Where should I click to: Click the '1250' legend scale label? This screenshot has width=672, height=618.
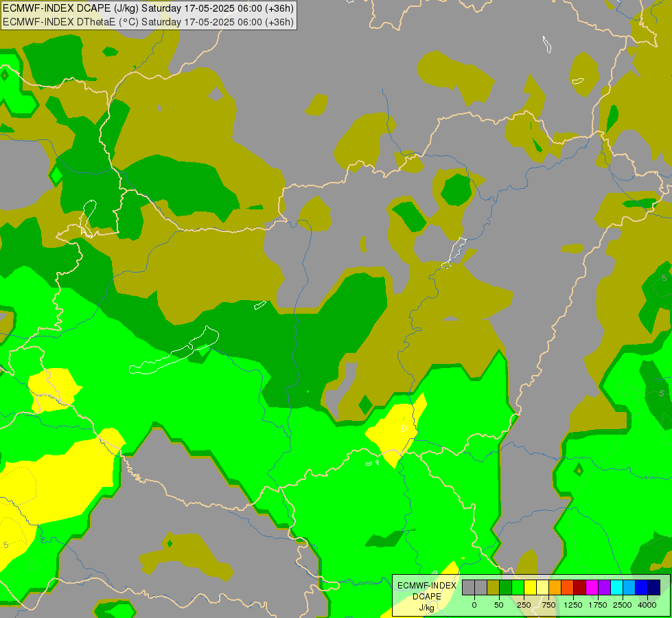click(x=573, y=605)
